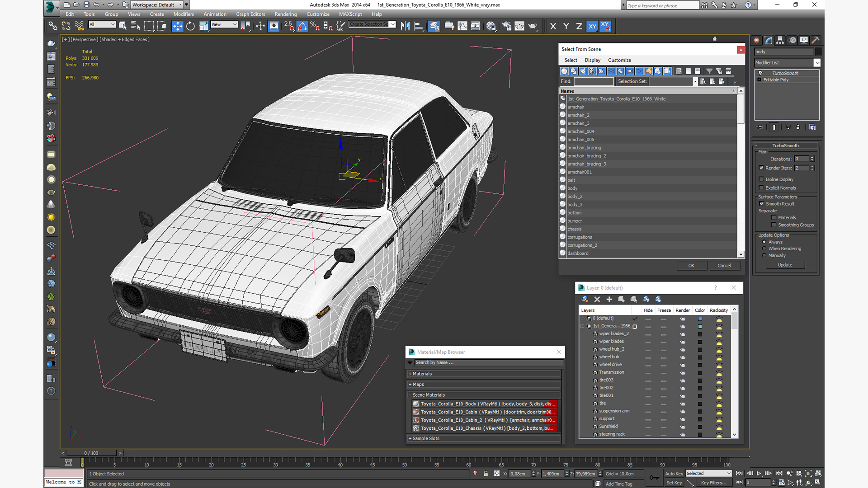Open the Material Editor from toolbar
Screen dimensions: 868x488
491,26
